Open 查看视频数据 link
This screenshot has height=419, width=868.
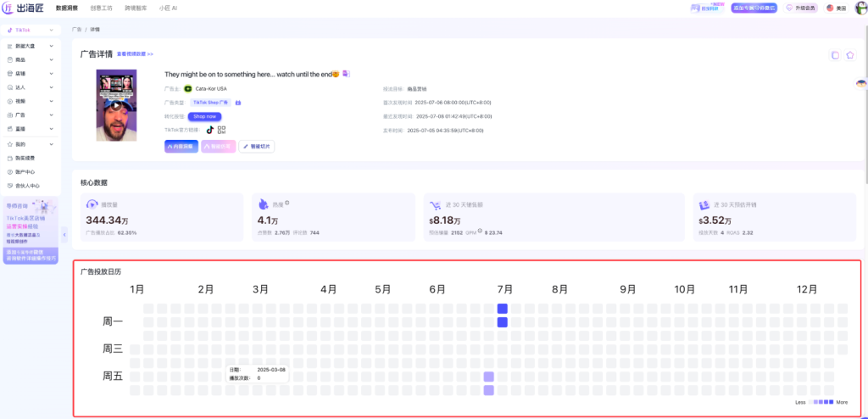click(x=135, y=53)
